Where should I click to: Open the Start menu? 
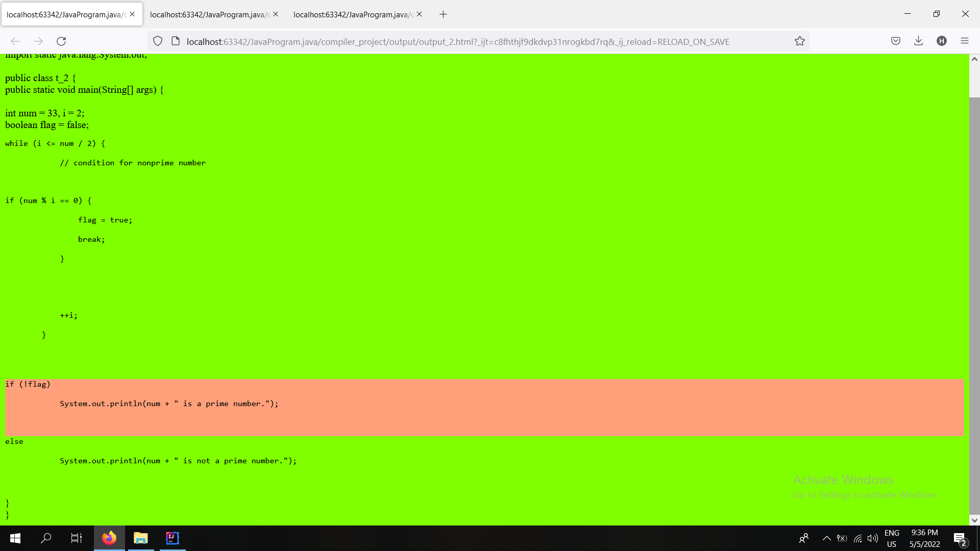[x=15, y=538]
